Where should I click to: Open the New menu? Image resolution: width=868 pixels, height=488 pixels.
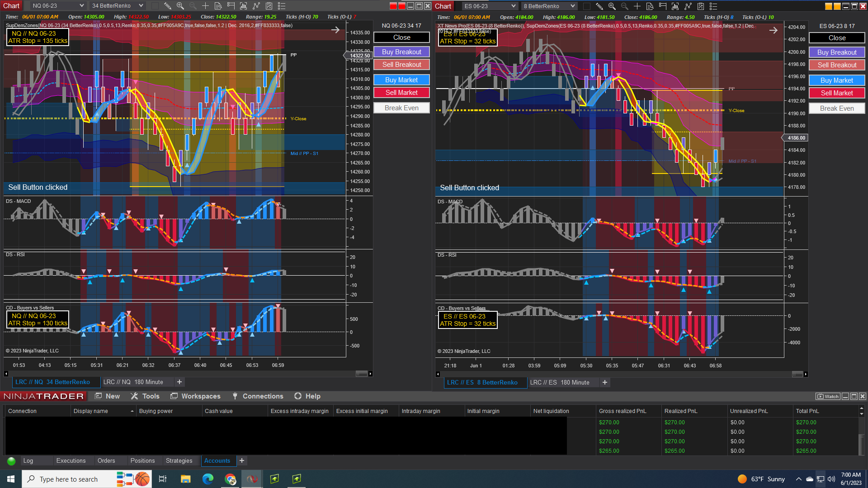pos(108,396)
